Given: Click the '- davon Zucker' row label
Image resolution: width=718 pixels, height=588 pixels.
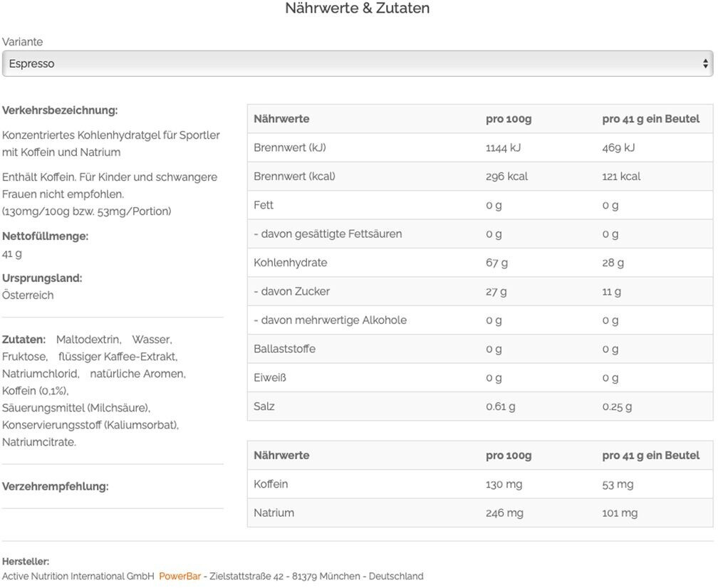Looking at the screenshot, I should click(x=291, y=291).
